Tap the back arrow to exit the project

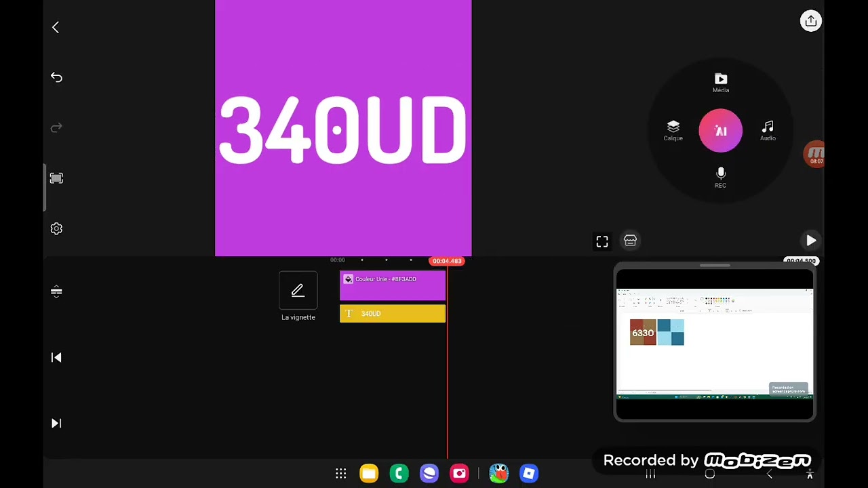[56, 27]
